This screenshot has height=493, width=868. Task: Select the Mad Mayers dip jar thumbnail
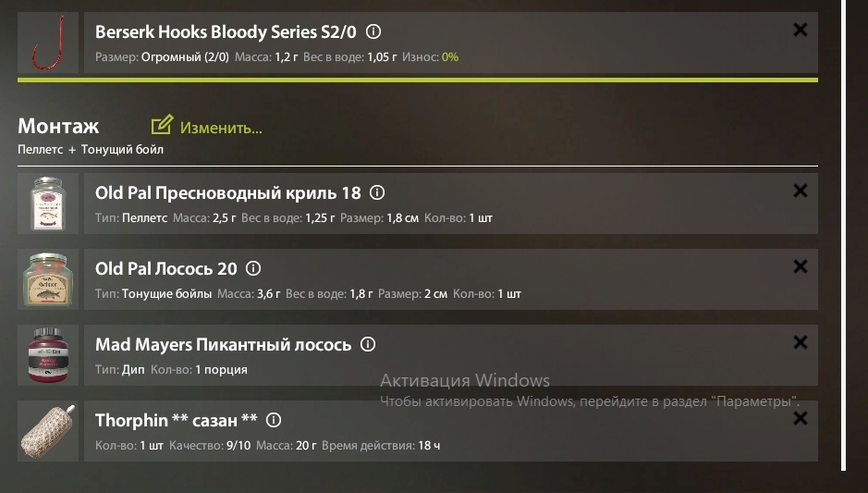(x=48, y=355)
